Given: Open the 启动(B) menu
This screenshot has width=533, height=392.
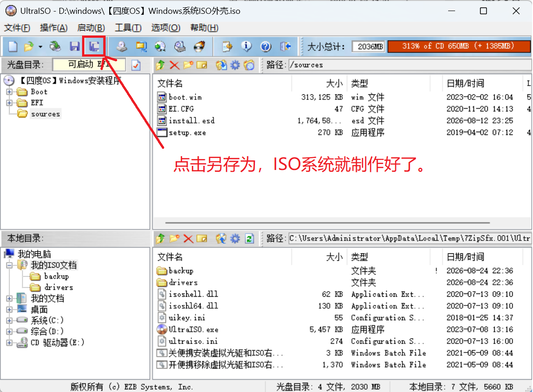Looking at the screenshot, I should [91, 28].
